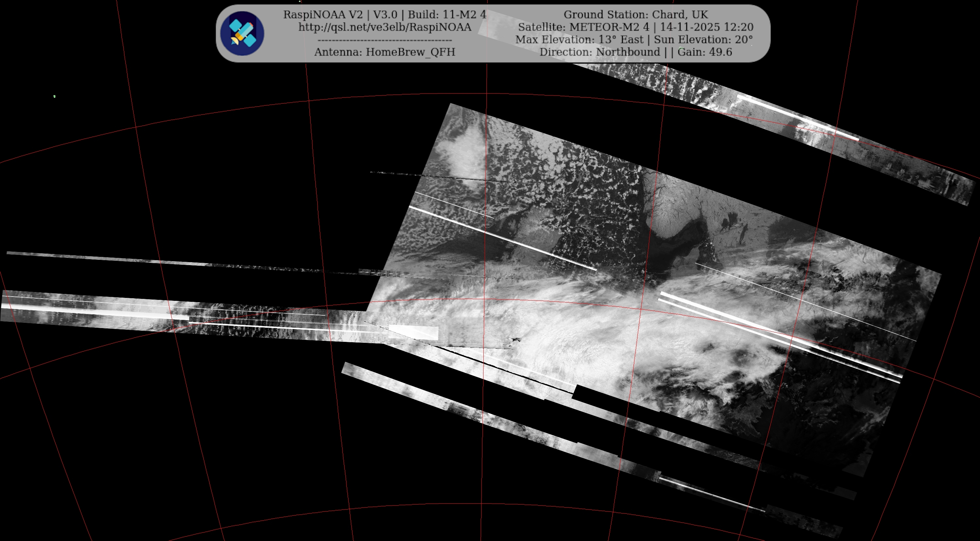Select the Sun Elevation: 20° reading
Screen dimensions: 980x541
(x=703, y=40)
